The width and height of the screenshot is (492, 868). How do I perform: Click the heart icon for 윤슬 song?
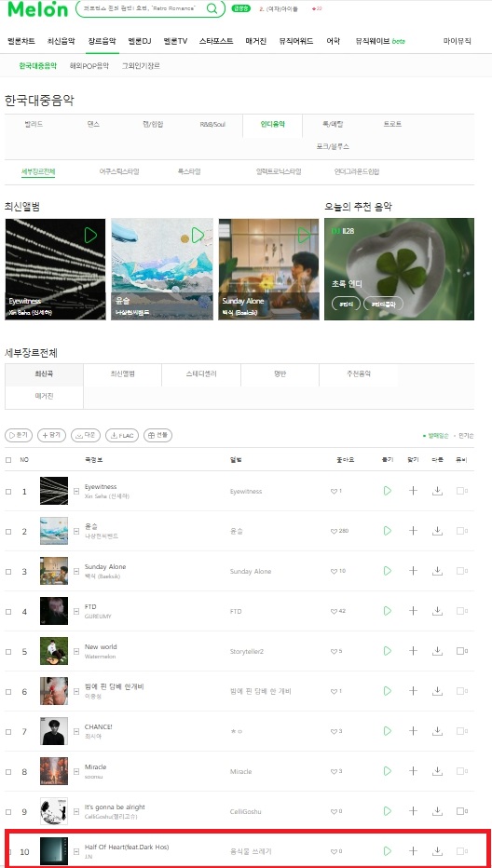[x=334, y=531]
